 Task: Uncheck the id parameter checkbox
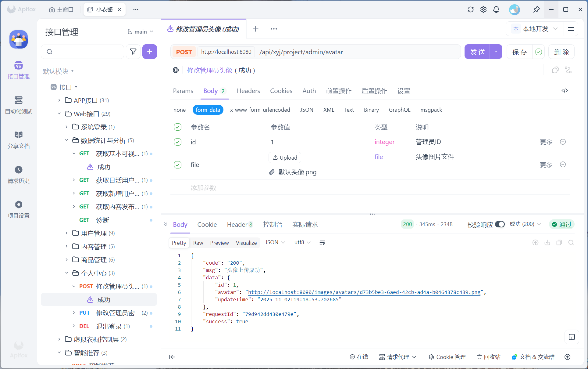pyautogui.click(x=178, y=142)
